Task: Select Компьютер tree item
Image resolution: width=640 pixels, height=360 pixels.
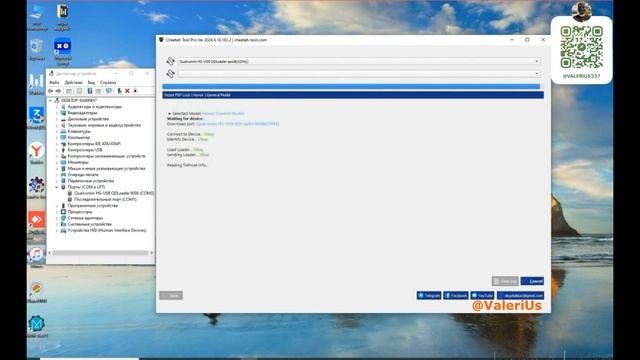Action: (78, 138)
